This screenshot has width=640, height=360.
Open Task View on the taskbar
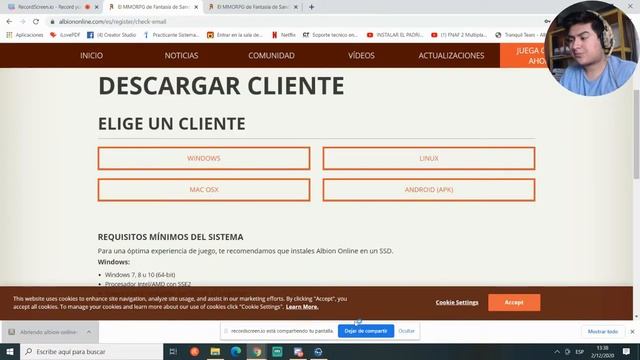pos(173,351)
